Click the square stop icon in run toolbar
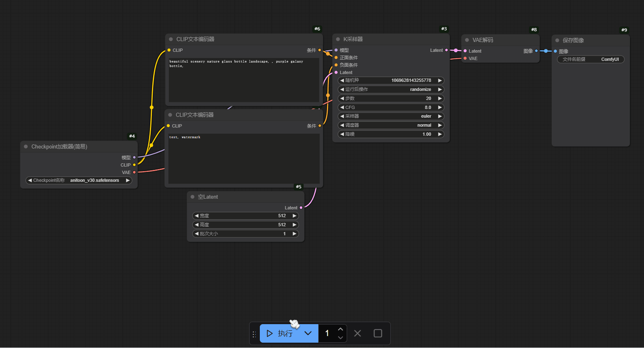Viewport: 644px width, 348px height. (x=378, y=333)
